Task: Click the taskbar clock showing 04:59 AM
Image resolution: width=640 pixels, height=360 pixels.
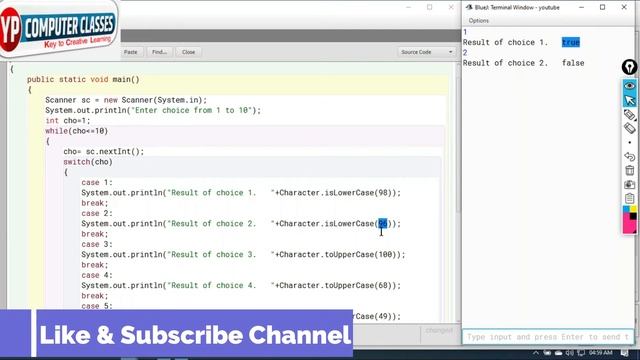Action: [601, 353]
